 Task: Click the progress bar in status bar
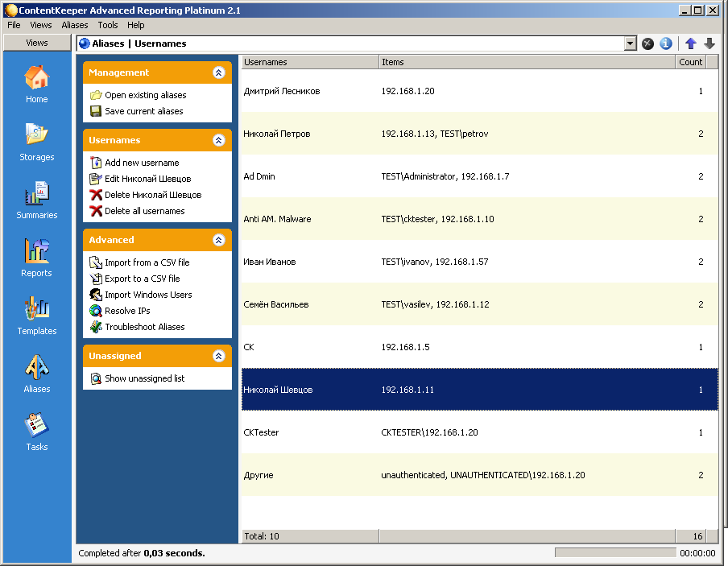pos(615,553)
